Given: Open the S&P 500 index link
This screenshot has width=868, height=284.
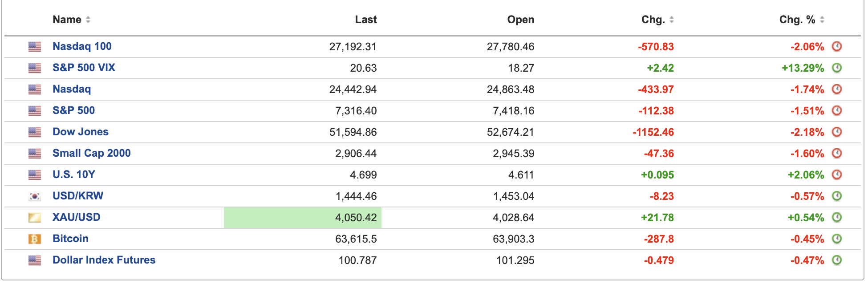Looking at the screenshot, I should pos(73,110).
